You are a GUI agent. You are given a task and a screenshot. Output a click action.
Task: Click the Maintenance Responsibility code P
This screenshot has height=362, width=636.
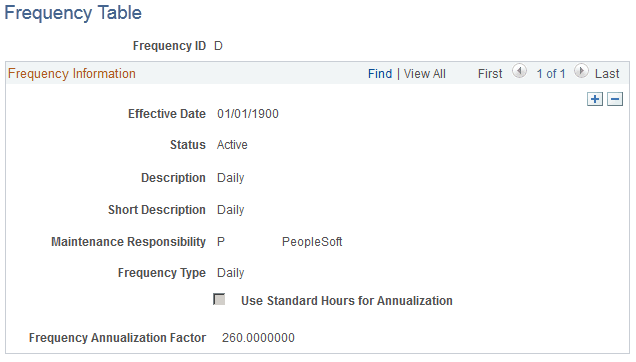point(221,242)
